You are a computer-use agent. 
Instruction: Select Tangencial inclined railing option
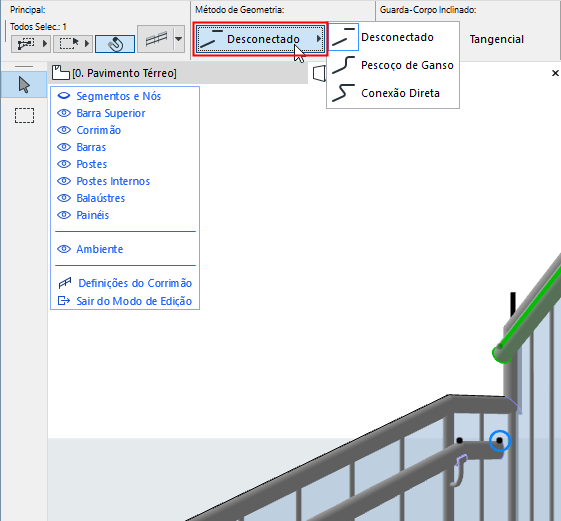click(497, 39)
